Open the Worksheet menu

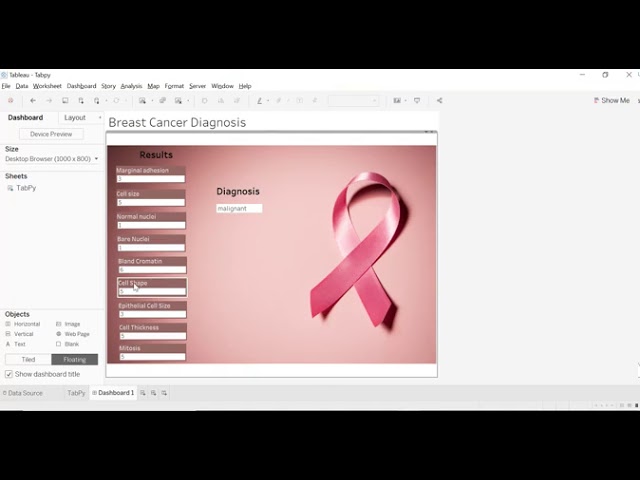(x=47, y=86)
